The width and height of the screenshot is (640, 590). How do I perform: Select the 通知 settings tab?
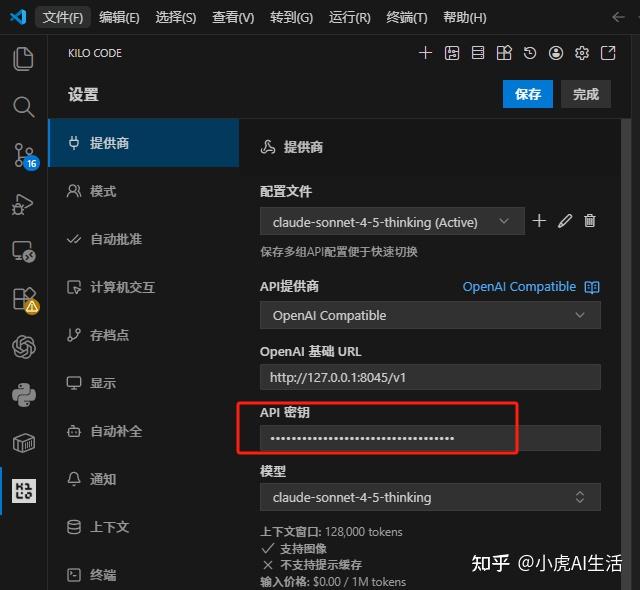pyautogui.click(x=144, y=479)
